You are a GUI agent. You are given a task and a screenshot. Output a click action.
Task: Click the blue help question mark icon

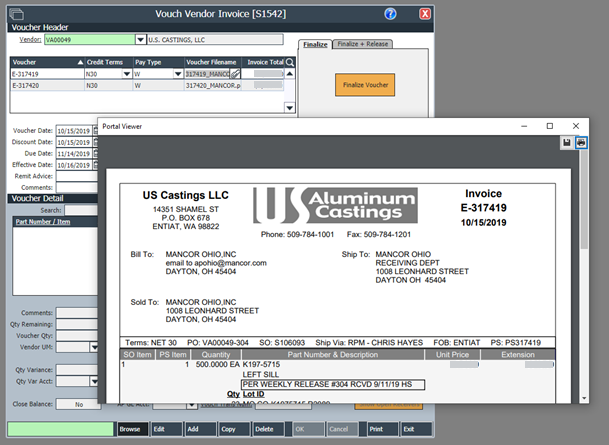(390, 14)
